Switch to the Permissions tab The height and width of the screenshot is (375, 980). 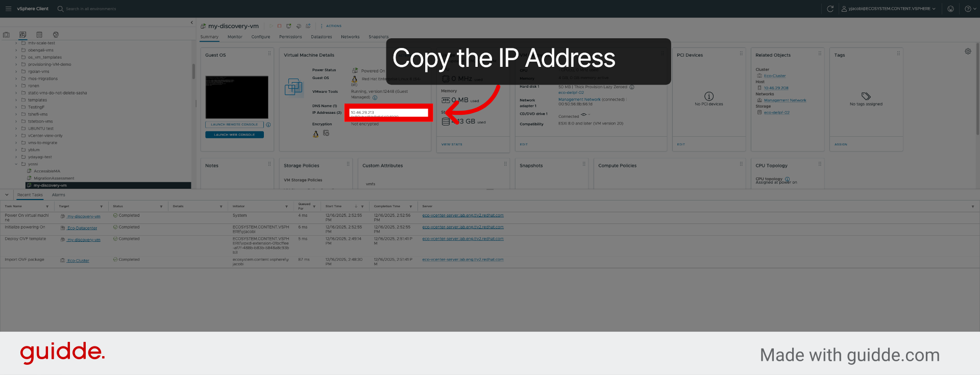[290, 37]
